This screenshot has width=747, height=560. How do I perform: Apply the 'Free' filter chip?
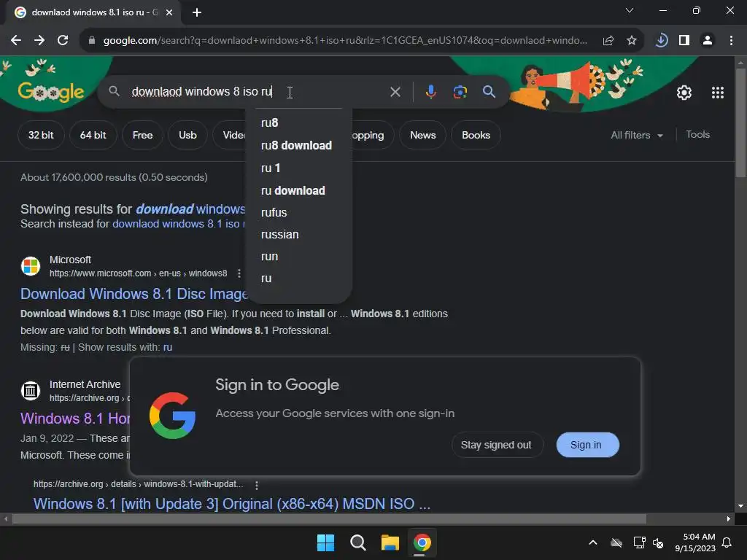tap(142, 135)
